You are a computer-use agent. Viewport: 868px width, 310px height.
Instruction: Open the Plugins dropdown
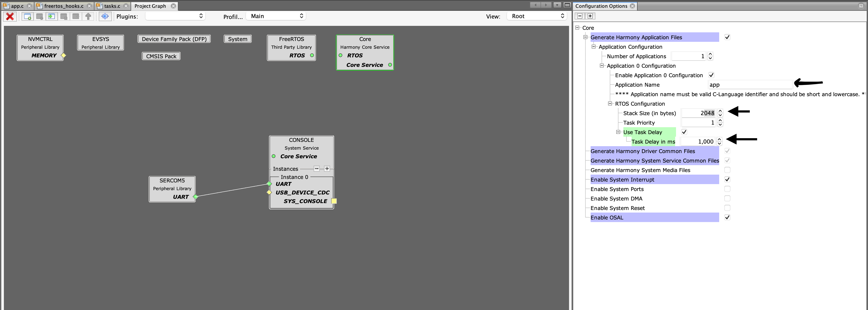[175, 16]
